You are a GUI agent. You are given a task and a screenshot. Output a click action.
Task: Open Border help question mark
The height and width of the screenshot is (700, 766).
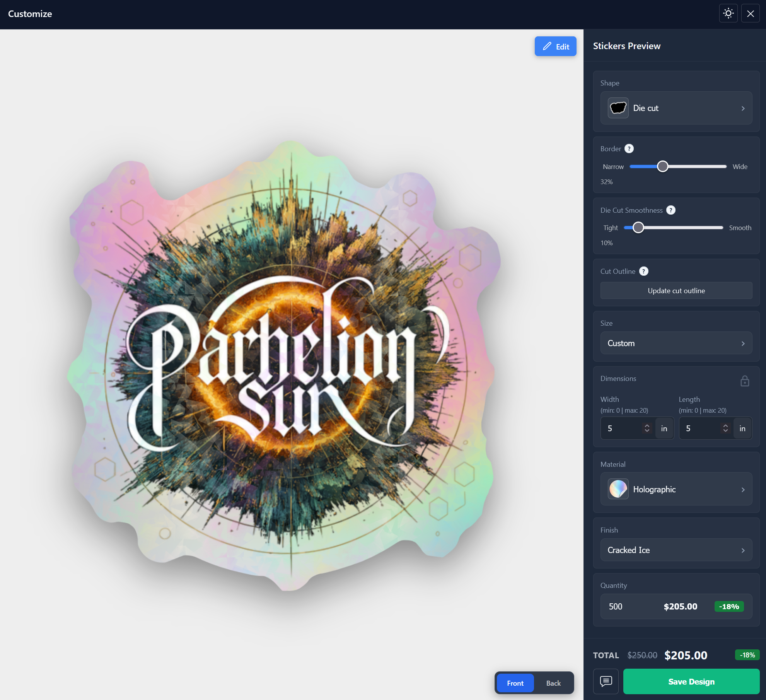(x=629, y=149)
